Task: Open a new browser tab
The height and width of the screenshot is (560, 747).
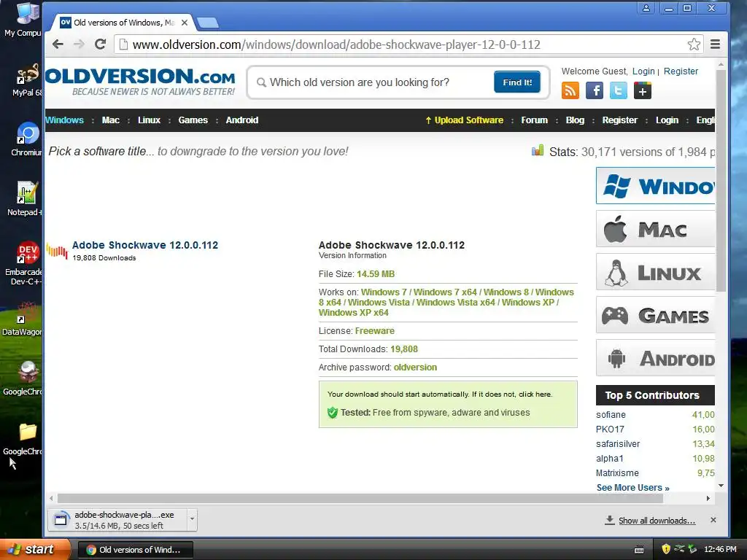Action: pyautogui.click(x=207, y=23)
